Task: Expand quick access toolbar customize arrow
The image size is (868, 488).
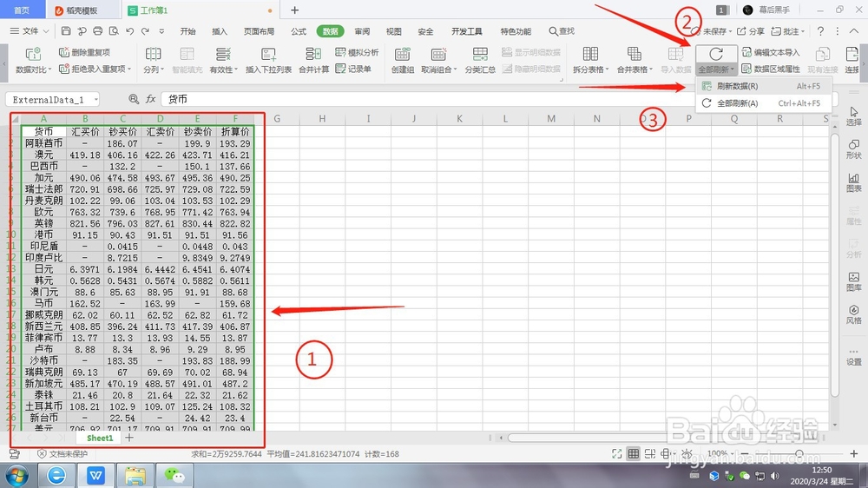Action: click(x=161, y=31)
